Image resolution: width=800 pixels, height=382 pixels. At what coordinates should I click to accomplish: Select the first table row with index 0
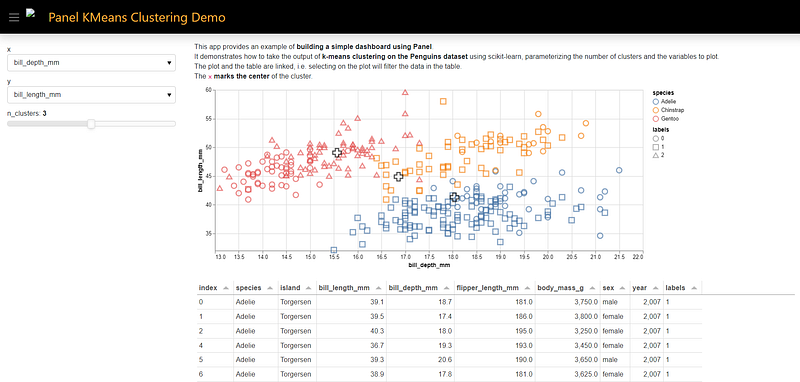pos(449,302)
